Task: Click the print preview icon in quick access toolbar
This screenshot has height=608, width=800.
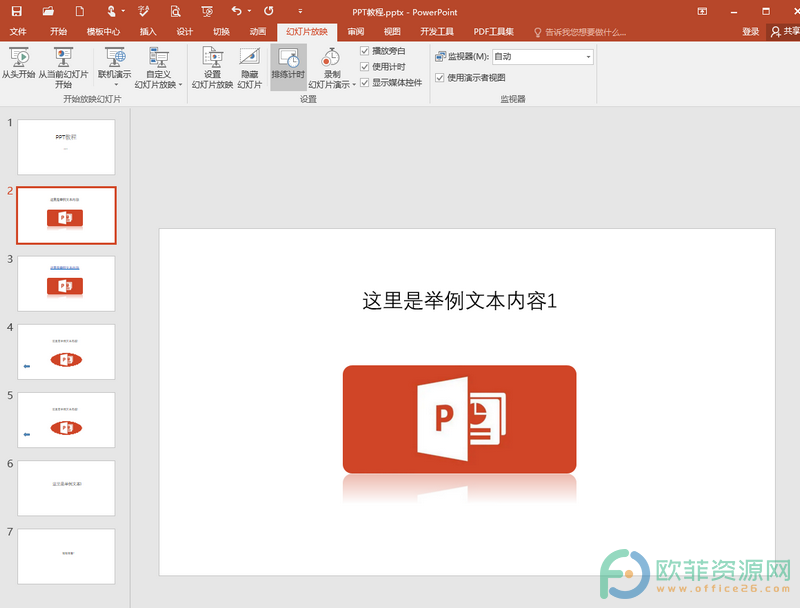Action: point(176,11)
